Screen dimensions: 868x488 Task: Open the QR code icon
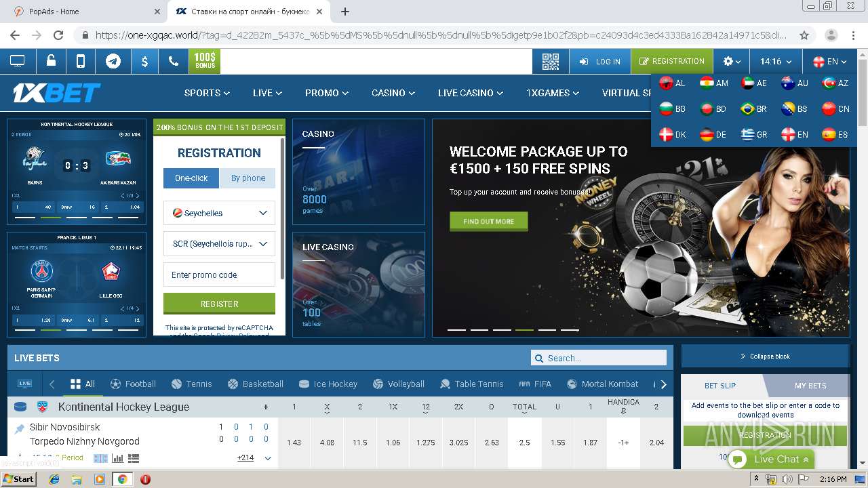(551, 61)
